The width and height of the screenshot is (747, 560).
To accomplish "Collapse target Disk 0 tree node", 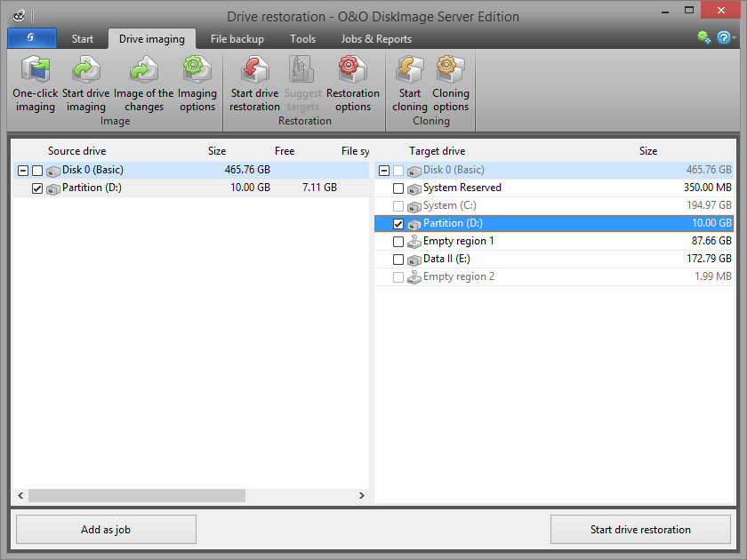I will [384, 171].
